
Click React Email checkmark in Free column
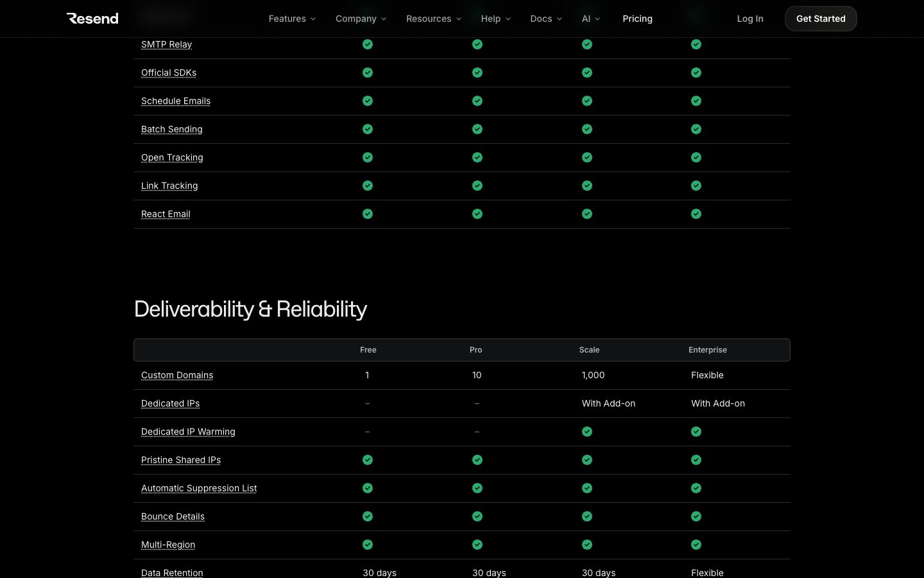pos(368,214)
